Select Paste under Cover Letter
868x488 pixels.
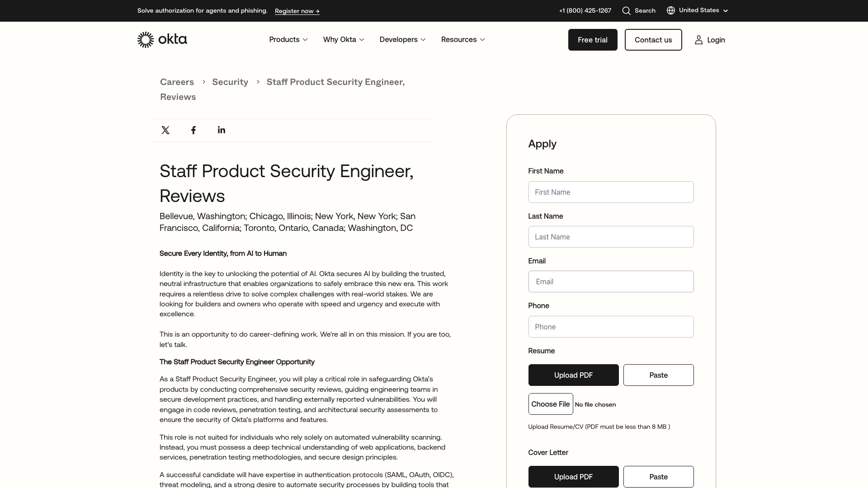pyautogui.click(x=658, y=477)
